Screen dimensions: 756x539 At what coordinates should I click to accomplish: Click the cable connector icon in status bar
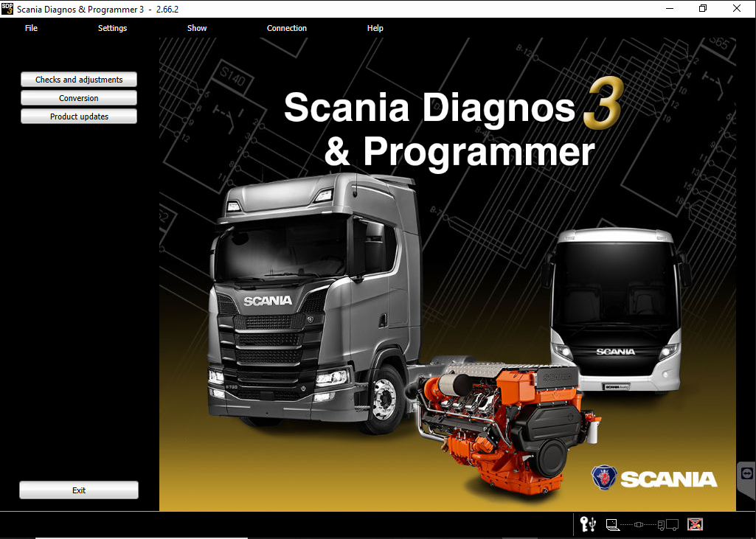pos(639,524)
